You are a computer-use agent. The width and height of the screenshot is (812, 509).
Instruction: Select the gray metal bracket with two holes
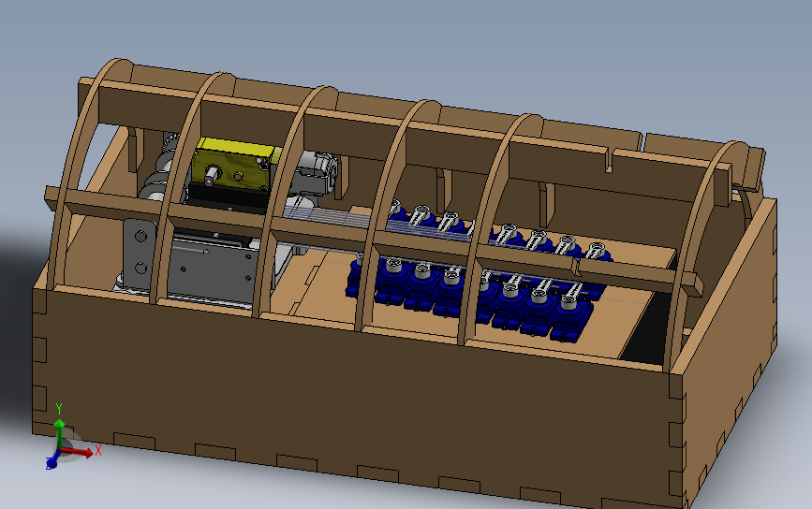click(139, 253)
